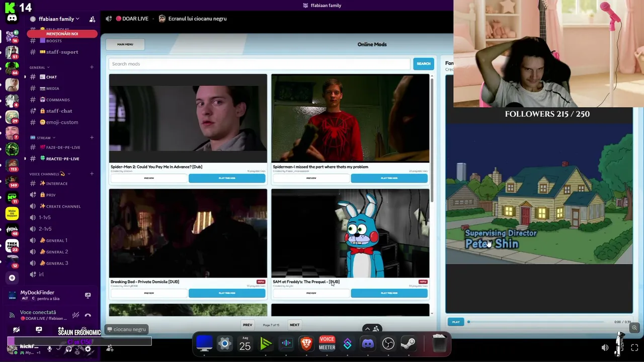Go to PREV page of mods

(248, 325)
